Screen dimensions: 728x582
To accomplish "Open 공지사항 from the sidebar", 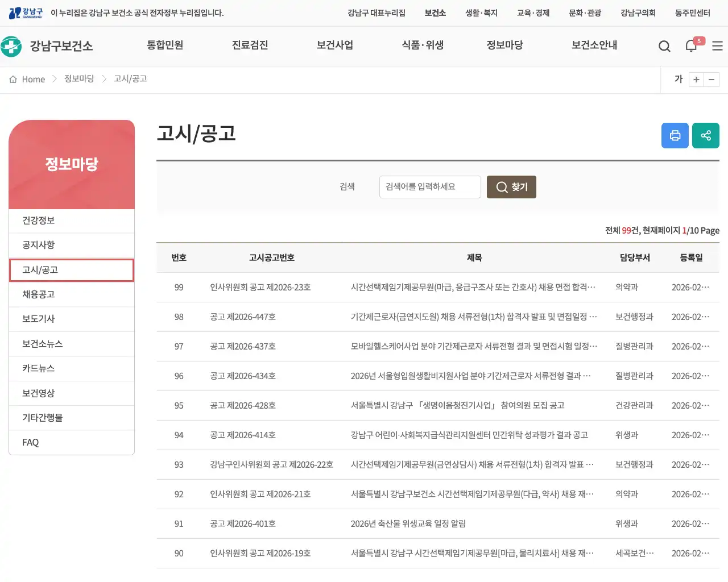I will [x=39, y=245].
